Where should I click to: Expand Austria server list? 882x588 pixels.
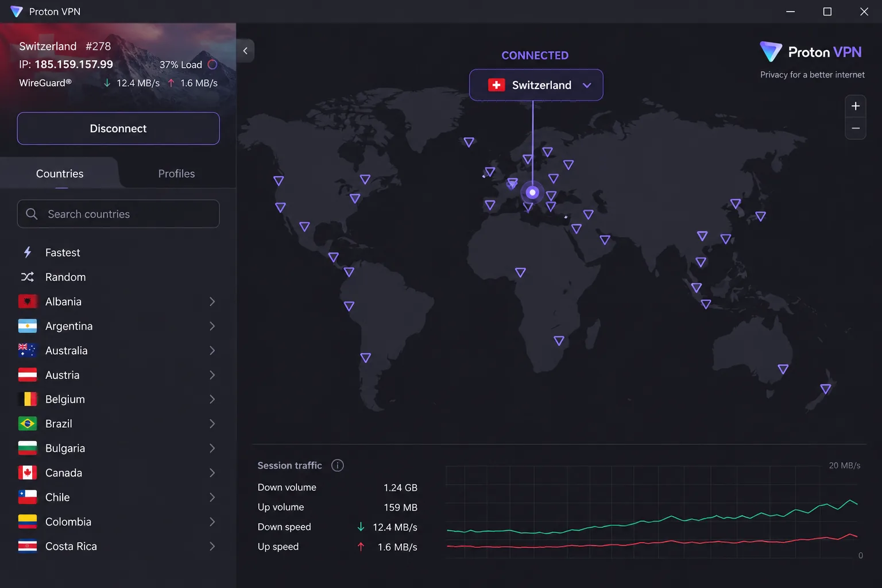pyautogui.click(x=212, y=375)
